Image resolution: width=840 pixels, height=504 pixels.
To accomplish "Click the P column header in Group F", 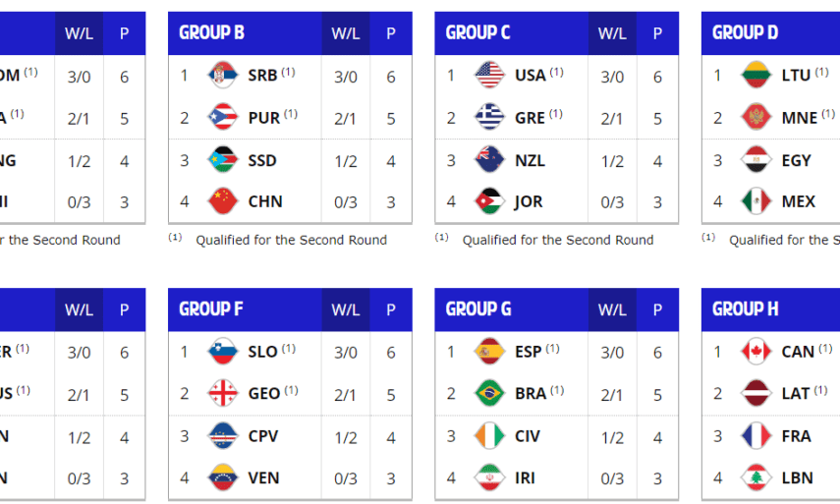I will (391, 309).
